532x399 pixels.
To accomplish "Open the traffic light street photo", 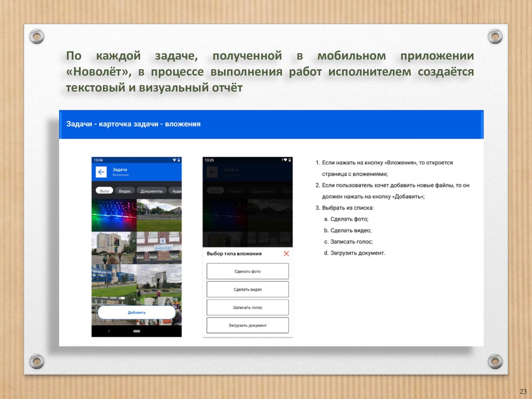I will tap(114, 248).
